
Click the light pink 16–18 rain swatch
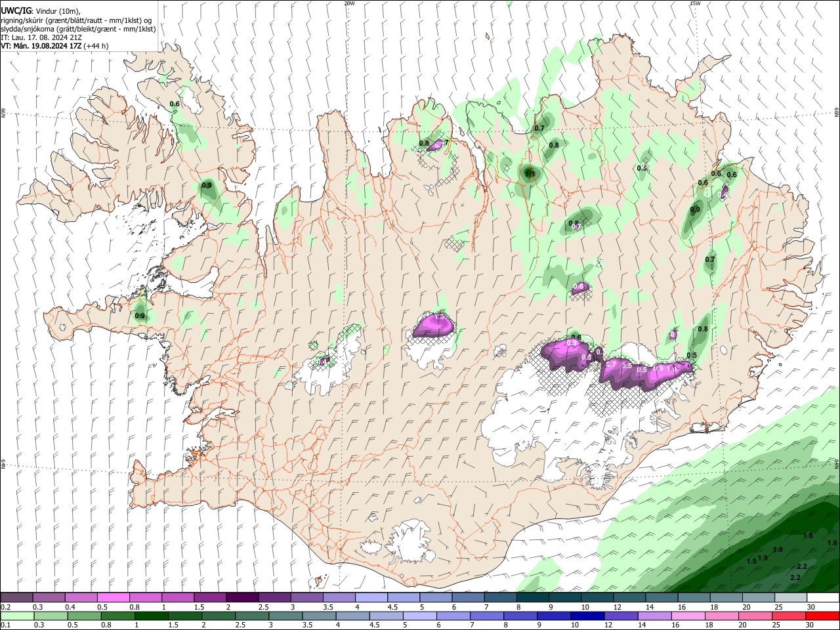pos(688,616)
